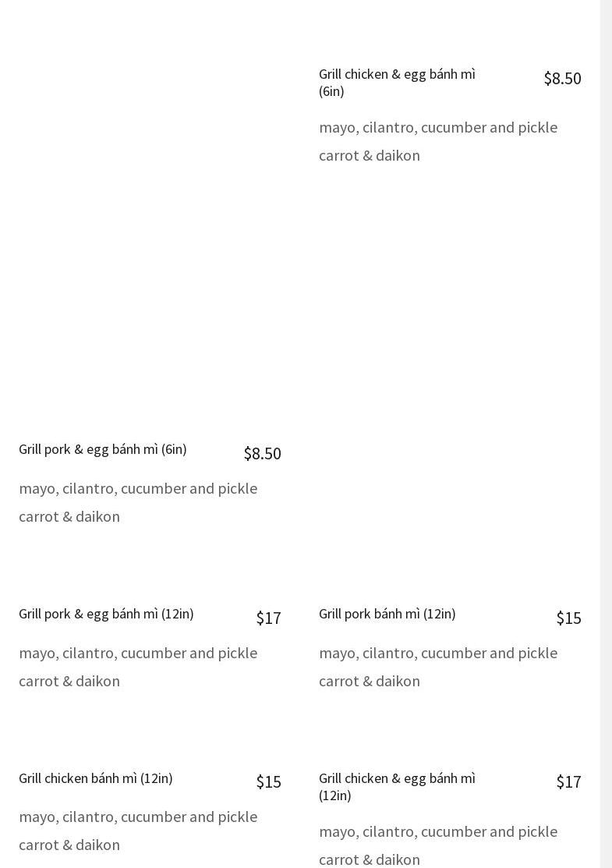Open the Grill pork bánh mì (12in) item
Screen dimensions: 612x868
point(387,614)
